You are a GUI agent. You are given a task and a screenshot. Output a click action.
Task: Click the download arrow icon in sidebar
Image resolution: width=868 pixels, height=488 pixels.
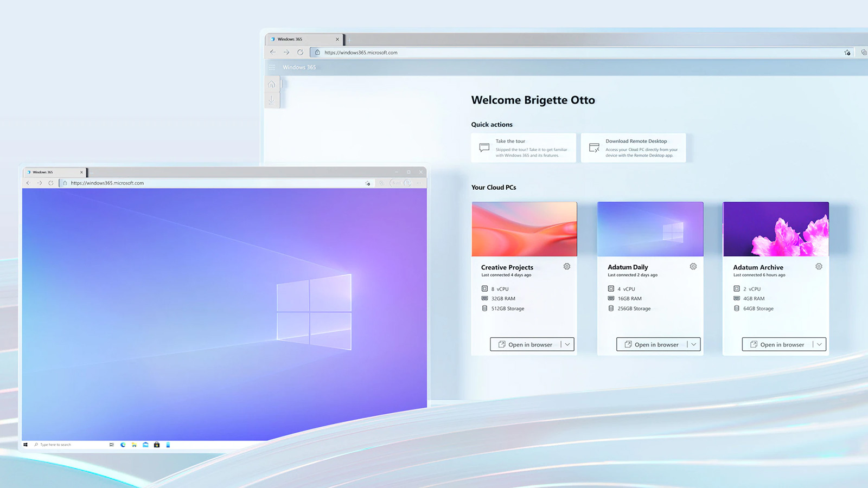tap(272, 100)
